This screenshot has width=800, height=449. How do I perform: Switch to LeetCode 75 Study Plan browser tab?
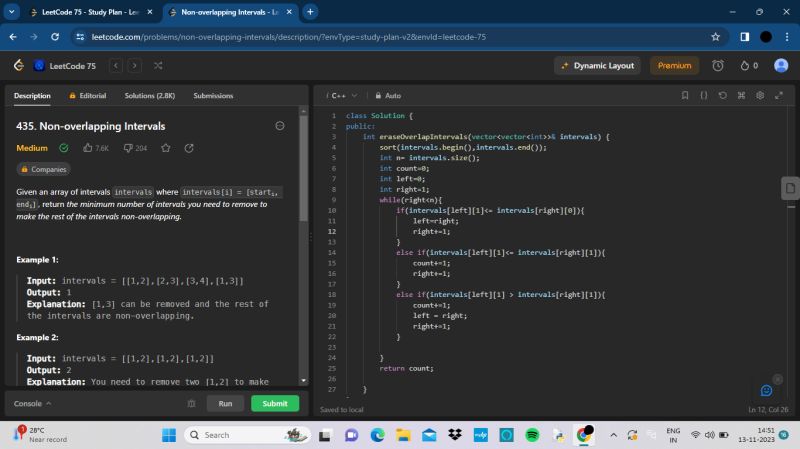90,12
